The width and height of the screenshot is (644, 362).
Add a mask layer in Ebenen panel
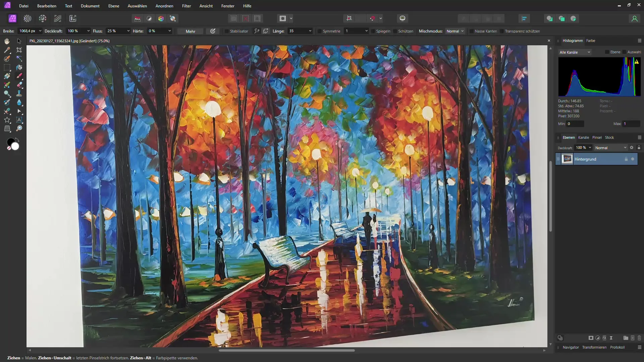pos(591,338)
